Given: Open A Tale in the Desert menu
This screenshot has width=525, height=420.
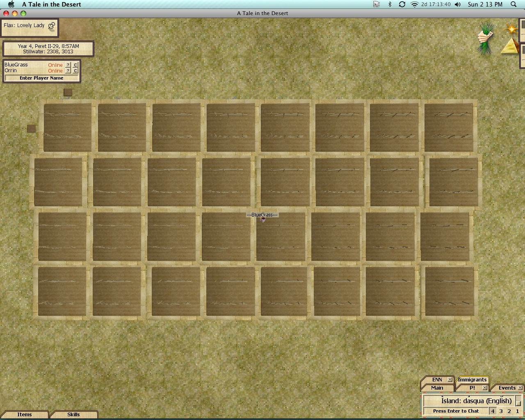Looking at the screenshot, I should [x=51, y=4].
